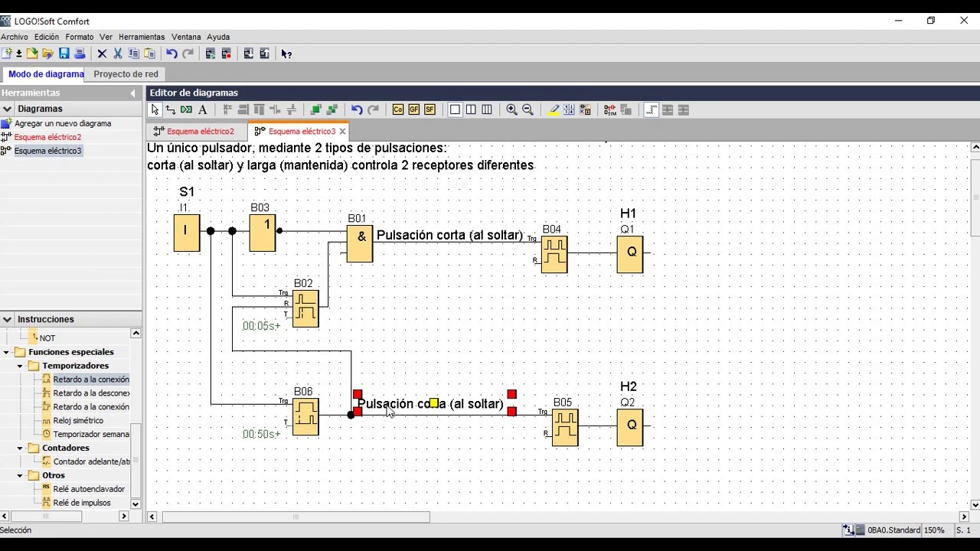Select Temporizador semanal instruction
The image size is (980, 551).
point(91,435)
